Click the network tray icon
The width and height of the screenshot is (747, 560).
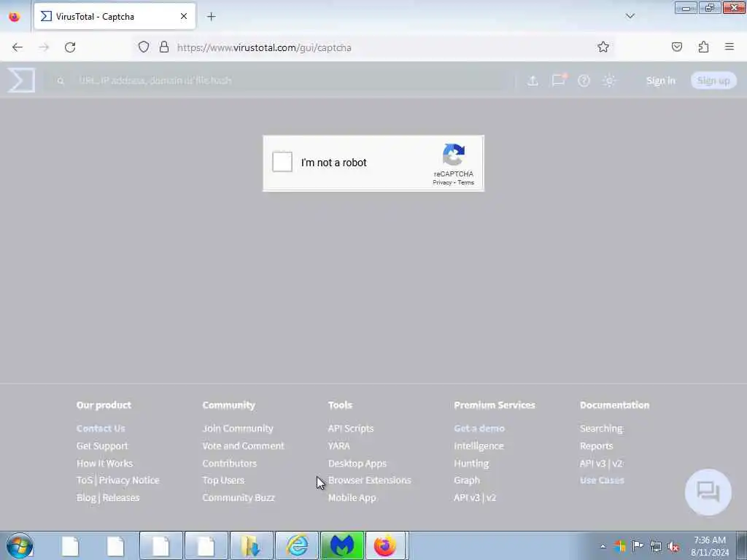(x=656, y=546)
